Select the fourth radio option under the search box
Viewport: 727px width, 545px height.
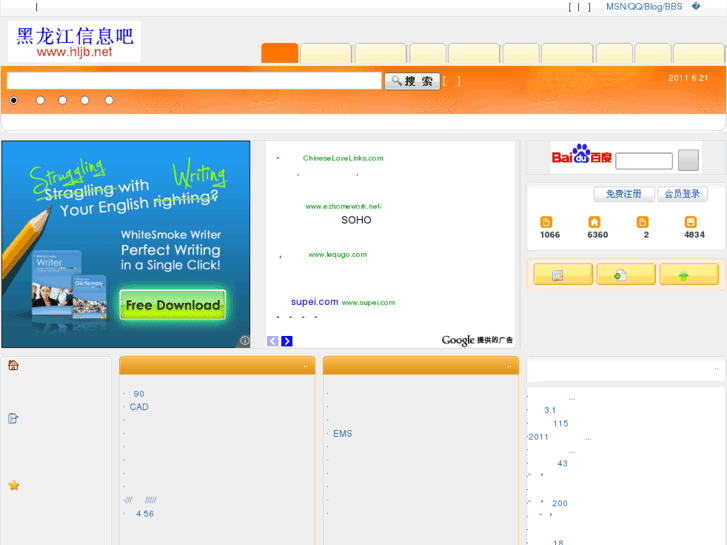coord(84,100)
